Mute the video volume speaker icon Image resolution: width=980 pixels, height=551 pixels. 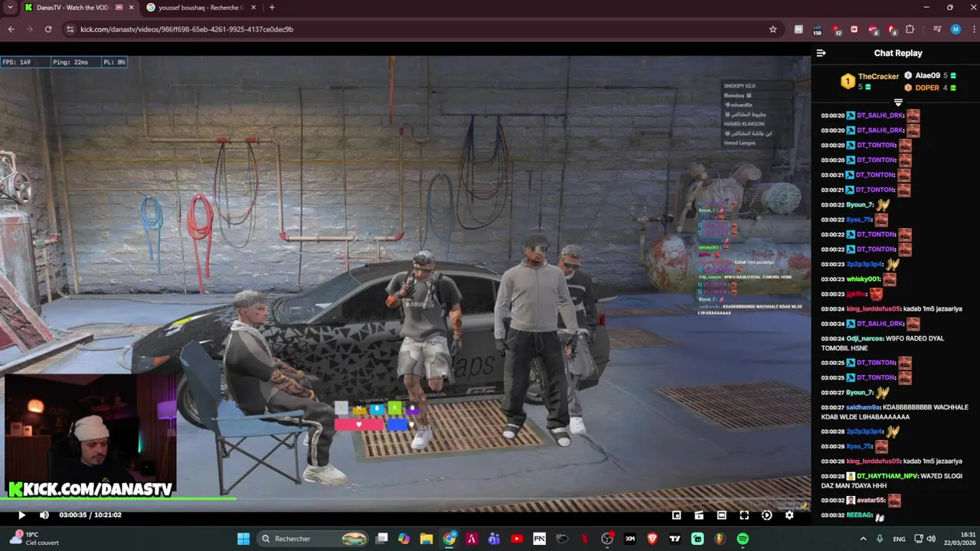click(x=44, y=515)
